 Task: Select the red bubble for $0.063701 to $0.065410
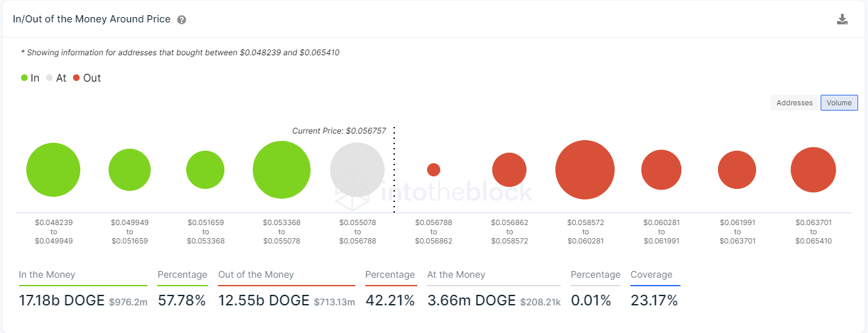[x=813, y=170]
